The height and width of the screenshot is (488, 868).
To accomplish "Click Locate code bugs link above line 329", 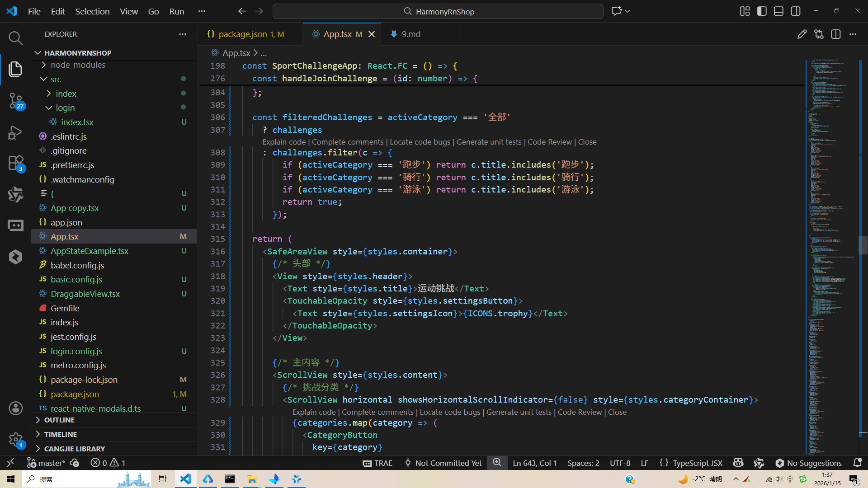I will 450,412.
